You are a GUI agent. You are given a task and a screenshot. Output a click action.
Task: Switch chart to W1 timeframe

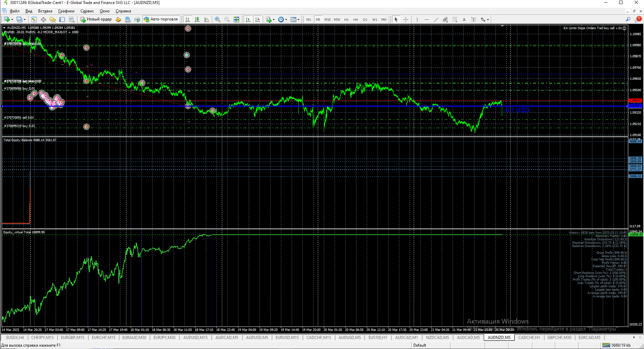[374, 19]
